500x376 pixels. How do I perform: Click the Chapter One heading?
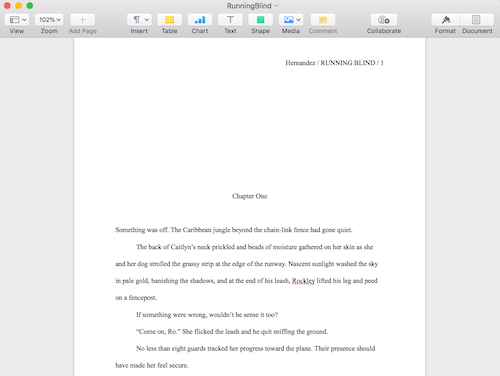(250, 196)
